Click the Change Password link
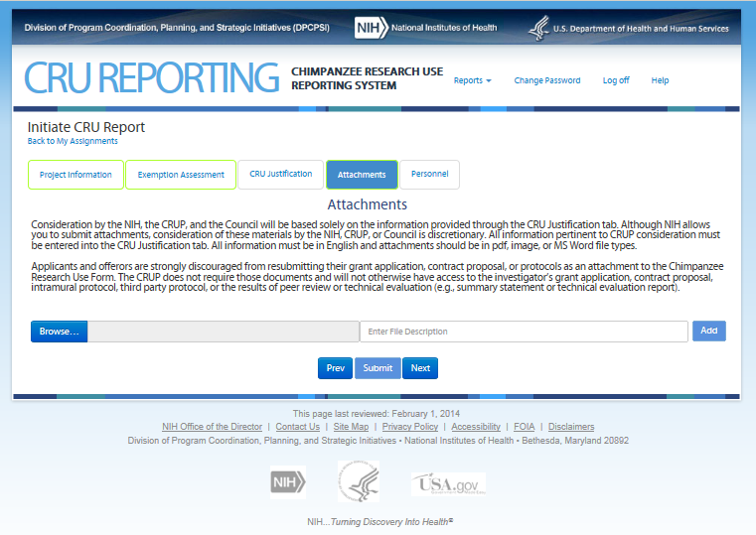This screenshot has width=756, height=535. [546, 80]
